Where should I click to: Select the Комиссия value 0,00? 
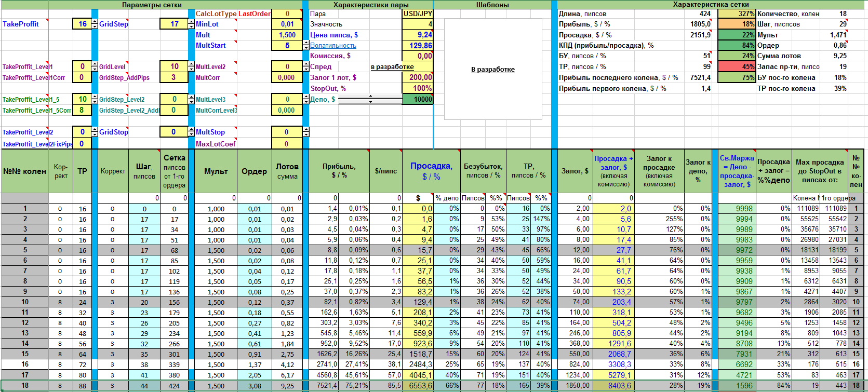(418, 56)
